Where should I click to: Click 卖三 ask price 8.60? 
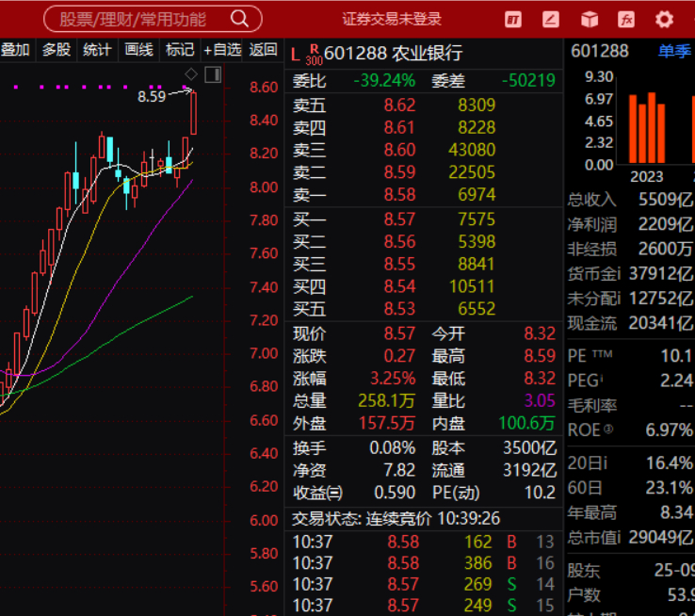[399, 150]
